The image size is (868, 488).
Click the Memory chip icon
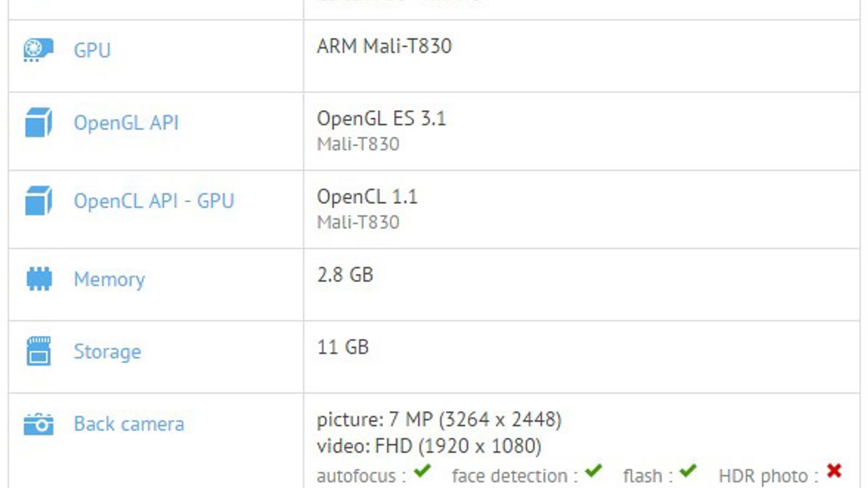click(x=39, y=279)
